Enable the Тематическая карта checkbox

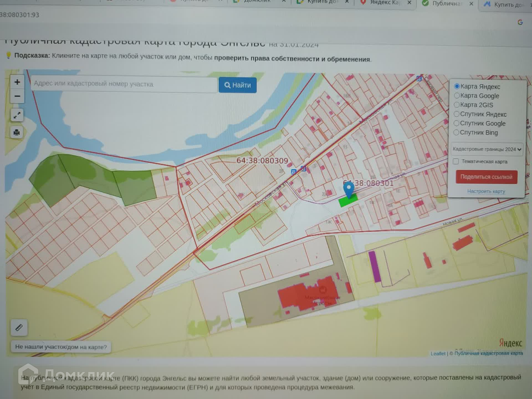pyautogui.click(x=456, y=161)
